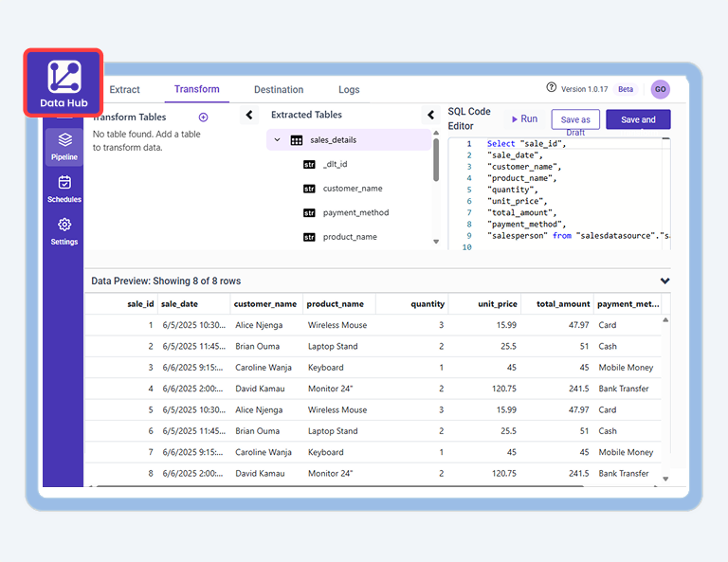Click Save as Draft button

575,119
